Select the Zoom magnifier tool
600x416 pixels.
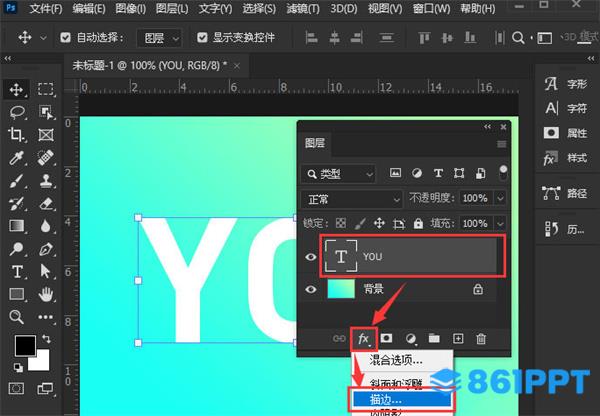16,316
